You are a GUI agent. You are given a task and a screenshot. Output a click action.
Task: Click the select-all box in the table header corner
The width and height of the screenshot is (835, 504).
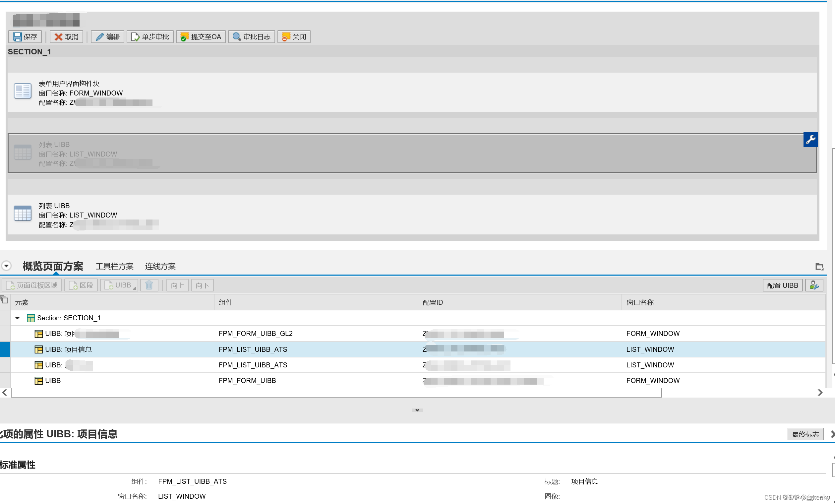pyautogui.click(x=4, y=300)
